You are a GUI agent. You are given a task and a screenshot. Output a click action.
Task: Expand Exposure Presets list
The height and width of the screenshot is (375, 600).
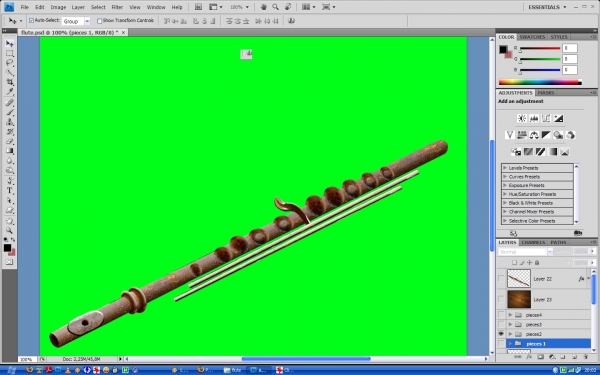[505, 186]
